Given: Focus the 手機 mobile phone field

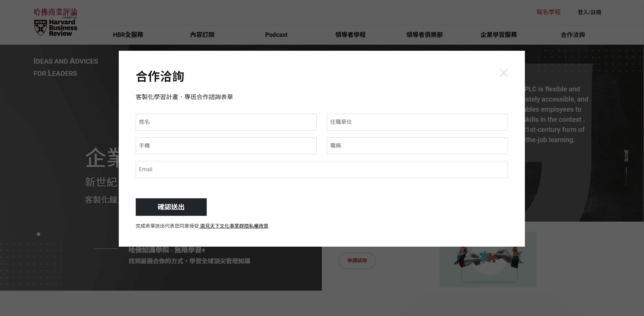Looking at the screenshot, I should 226,146.
